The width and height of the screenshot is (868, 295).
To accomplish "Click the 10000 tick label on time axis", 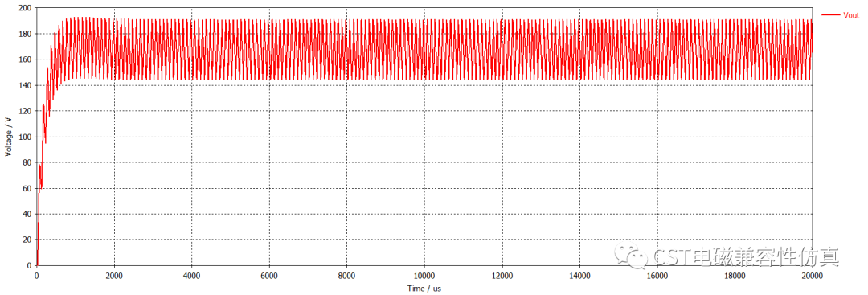I will [x=424, y=275].
